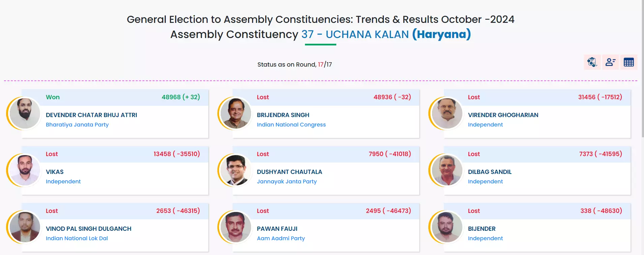Screen dimensions: 644x255
Task: Click the Bharatiya Janata Party label
Action: pos(77,124)
